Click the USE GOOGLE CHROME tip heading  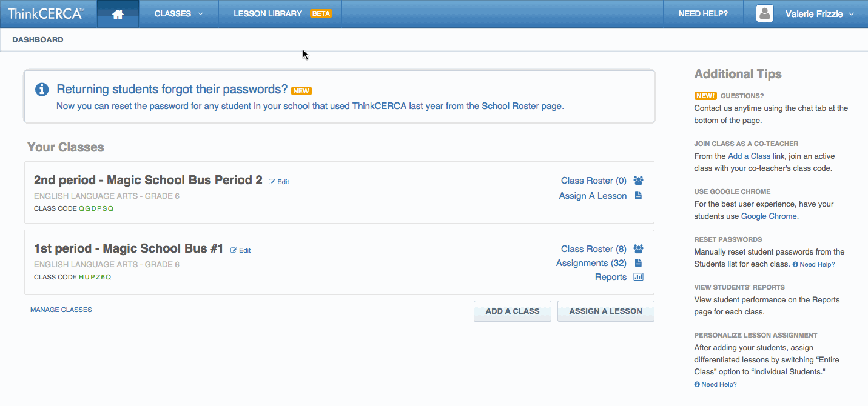(732, 191)
